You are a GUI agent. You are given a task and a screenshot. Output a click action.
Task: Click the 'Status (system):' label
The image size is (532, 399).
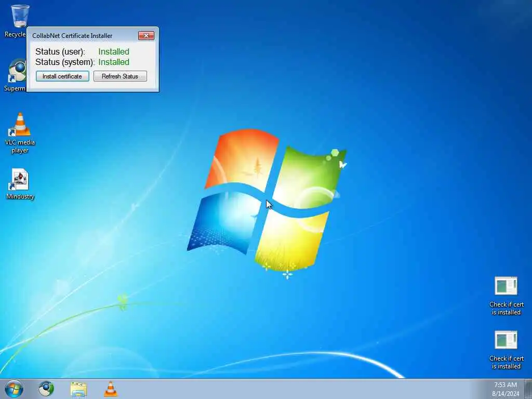[65, 62]
